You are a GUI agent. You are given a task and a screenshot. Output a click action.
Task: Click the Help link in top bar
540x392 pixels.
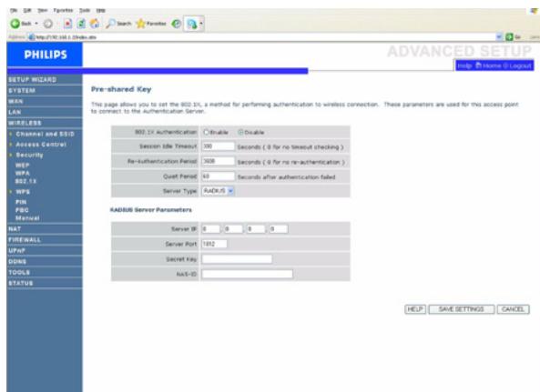[x=464, y=65]
